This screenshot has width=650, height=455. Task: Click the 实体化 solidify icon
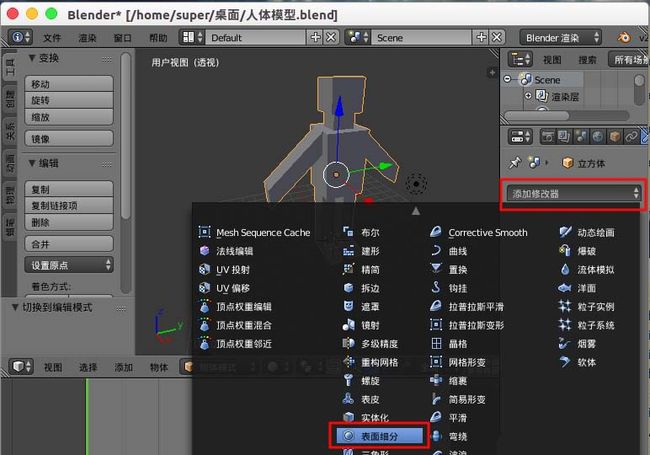click(x=349, y=417)
